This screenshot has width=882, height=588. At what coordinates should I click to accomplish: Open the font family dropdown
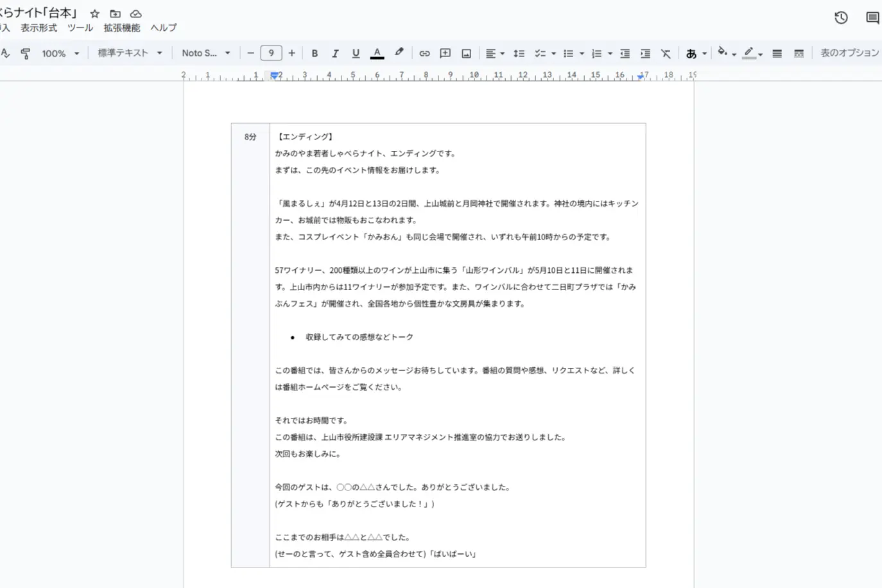pyautogui.click(x=205, y=53)
